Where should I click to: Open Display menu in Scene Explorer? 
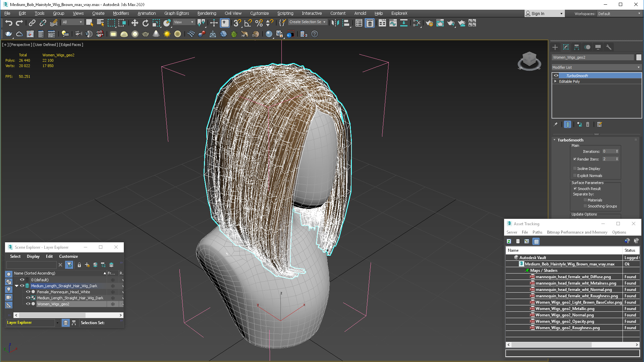33,256
